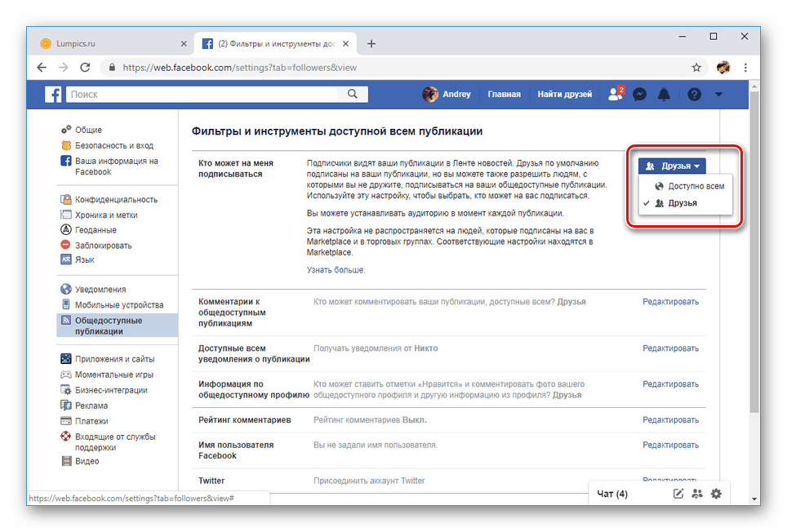Open Конфиденциальность settings
Screen dimensions: 787x532
click(116, 200)
